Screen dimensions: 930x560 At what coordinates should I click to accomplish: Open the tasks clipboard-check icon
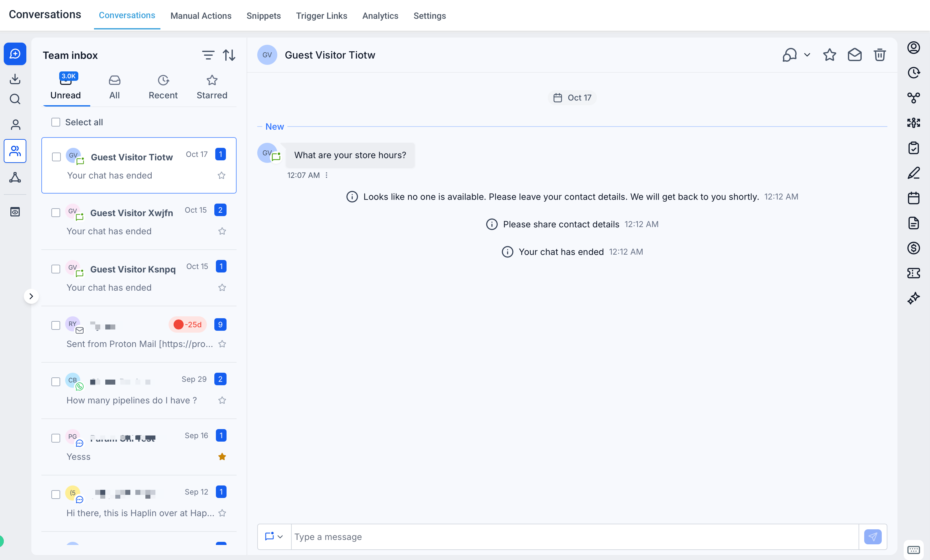click(x=913, y=148)
